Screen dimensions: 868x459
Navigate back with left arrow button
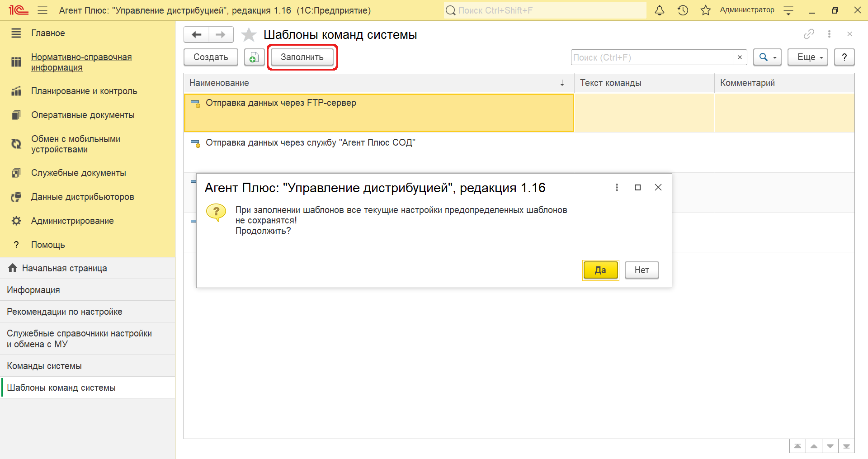click(197, 34)
